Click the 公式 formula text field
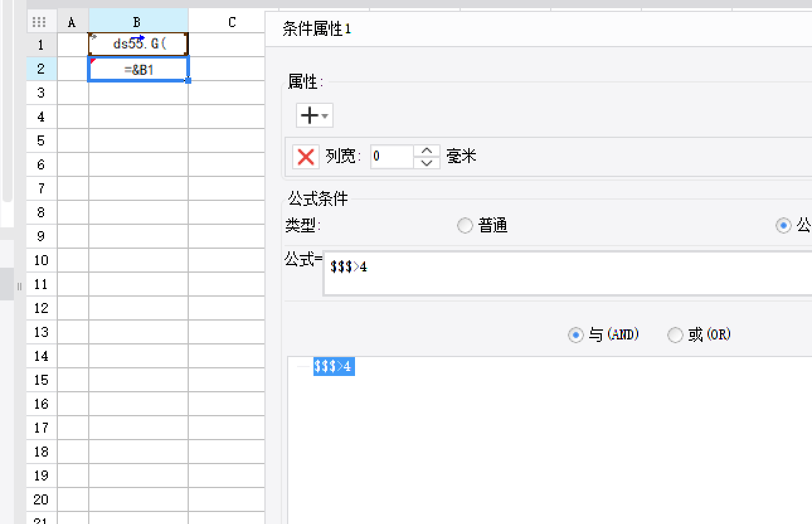Image resolution: width=812 pixels, height=524 pixels. pos(567,273)
